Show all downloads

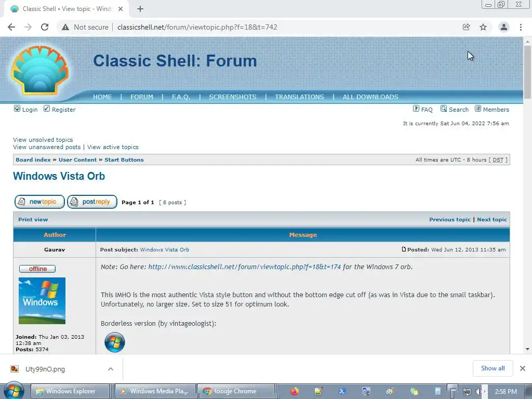click(x=493, y=368)
